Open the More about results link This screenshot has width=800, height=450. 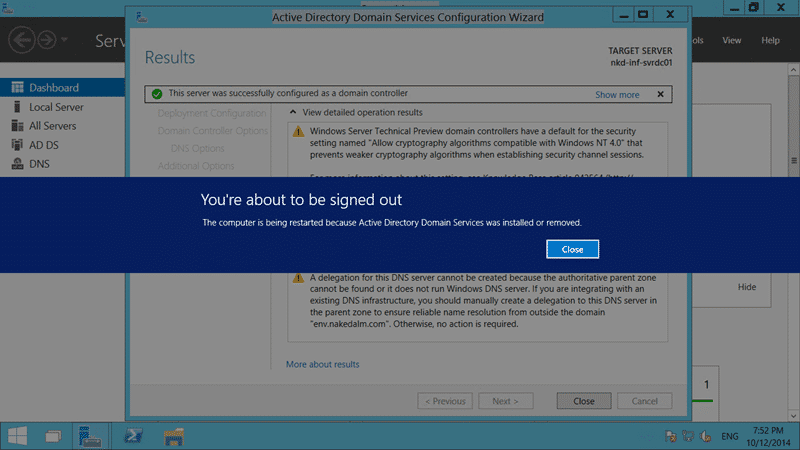click(x=322, y=364)
